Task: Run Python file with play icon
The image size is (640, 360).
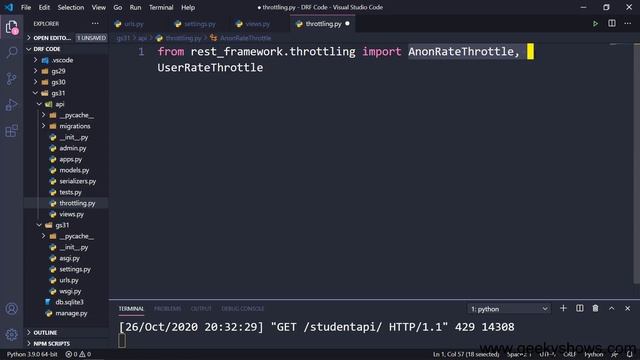Action: (x=595, y=24)
